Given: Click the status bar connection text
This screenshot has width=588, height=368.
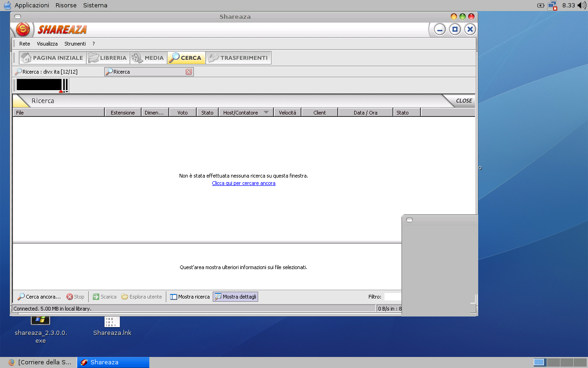Looking at the screenshot, I should (52, 309).
